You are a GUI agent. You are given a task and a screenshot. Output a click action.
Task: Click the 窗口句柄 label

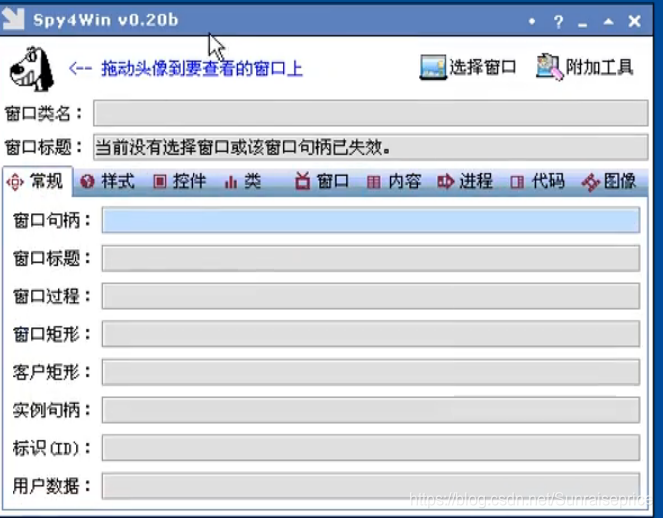coord(52,220)
